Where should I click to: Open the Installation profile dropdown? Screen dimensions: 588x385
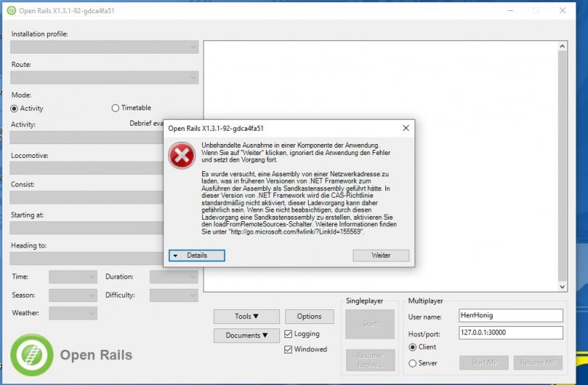click(104, 47)
